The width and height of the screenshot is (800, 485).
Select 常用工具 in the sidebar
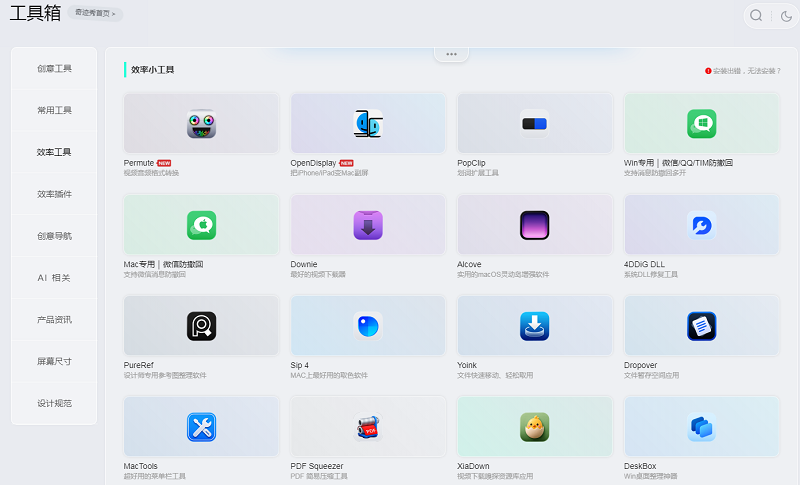[x=54, y=110]
